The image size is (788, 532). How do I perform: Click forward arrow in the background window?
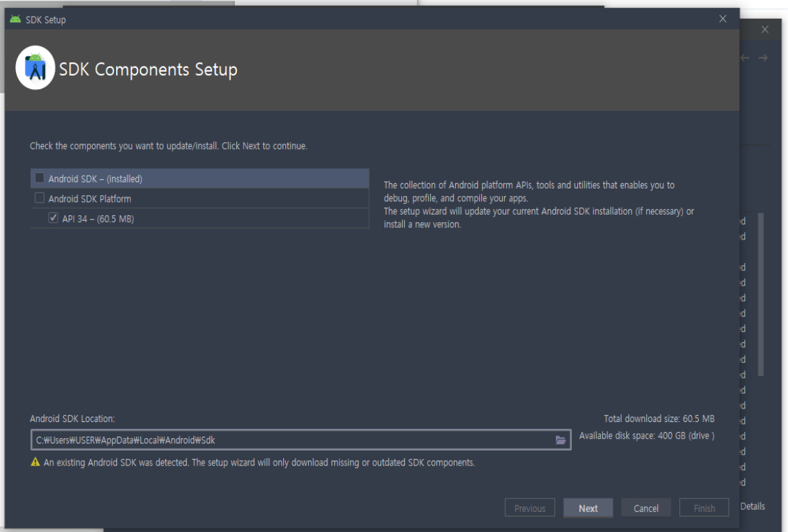pos(763,58)
